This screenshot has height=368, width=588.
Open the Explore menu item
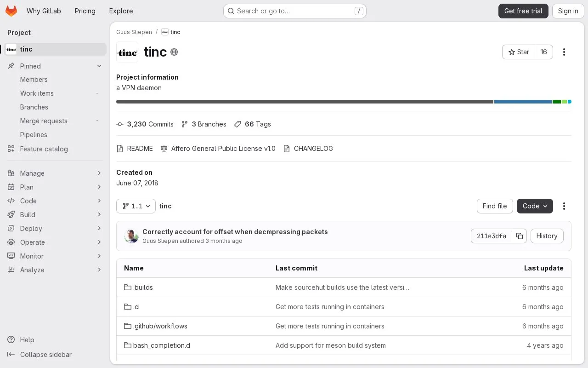(121, 11)
